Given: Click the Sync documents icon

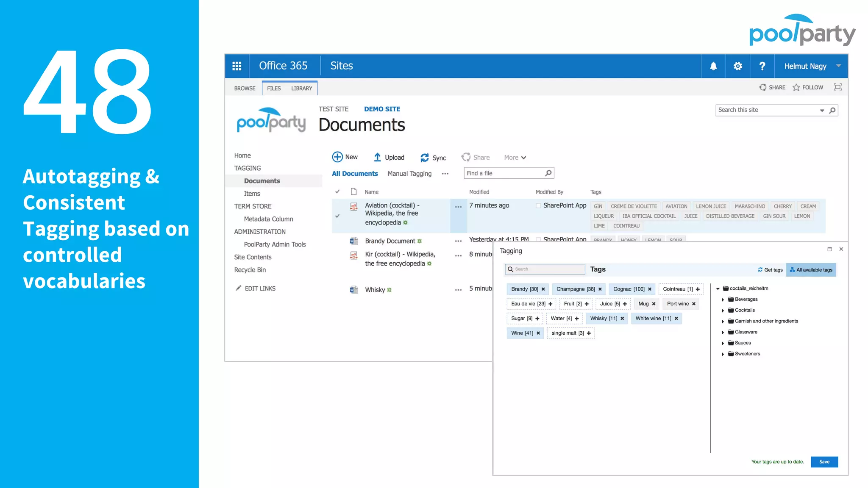Looking at the screenshot, I should click(x=424, y=158).
